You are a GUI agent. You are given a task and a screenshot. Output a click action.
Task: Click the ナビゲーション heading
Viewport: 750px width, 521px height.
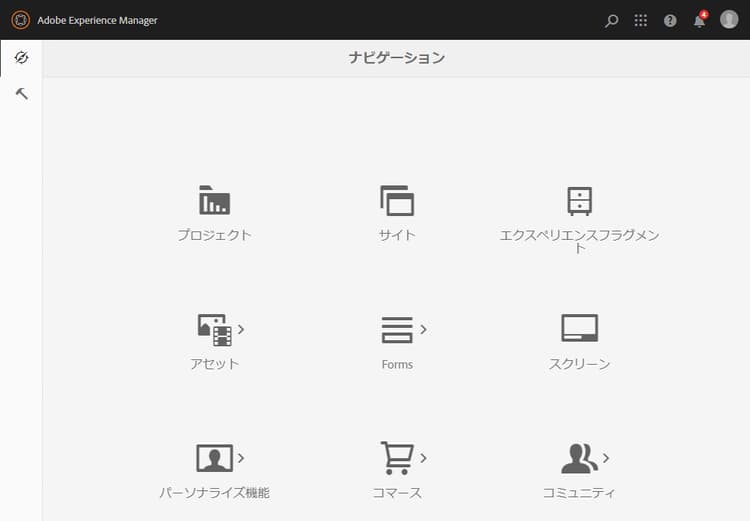click(397, 58)
